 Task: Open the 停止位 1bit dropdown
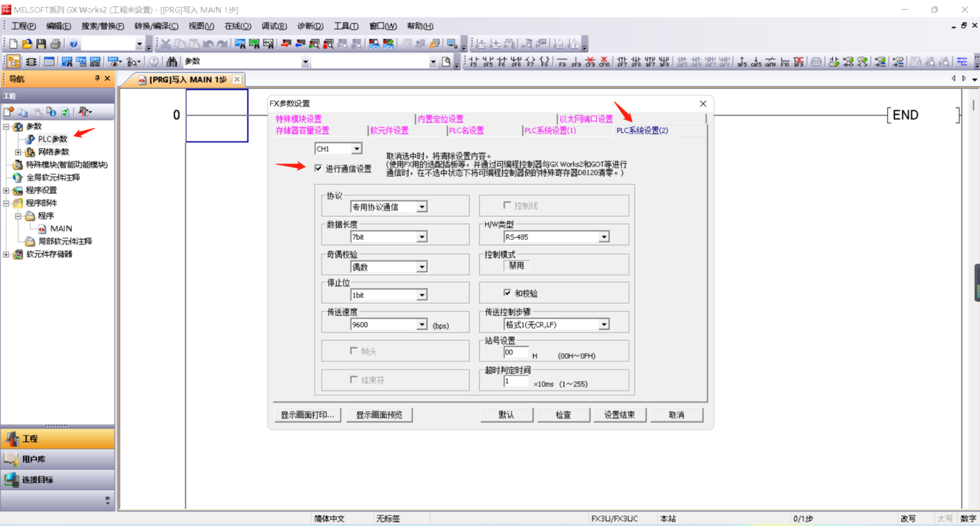point(422,295)
